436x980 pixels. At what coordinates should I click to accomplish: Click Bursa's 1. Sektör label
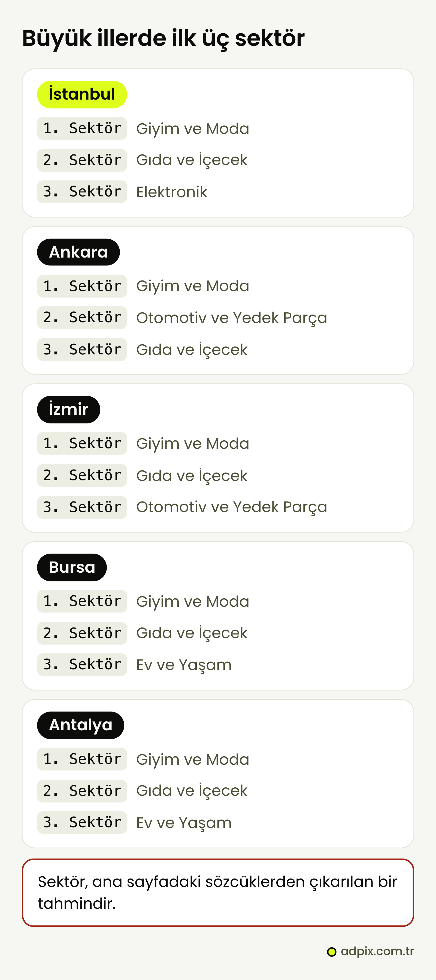(82, 601)
